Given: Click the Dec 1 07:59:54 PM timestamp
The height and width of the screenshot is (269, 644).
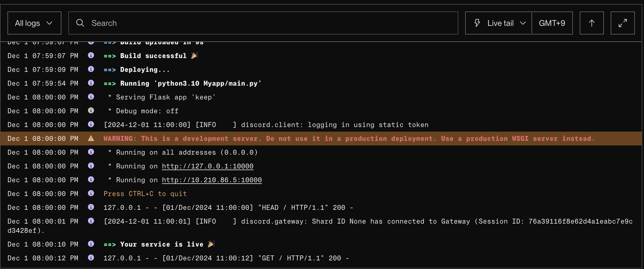Looking at the screenshot, I should point(43,83).
